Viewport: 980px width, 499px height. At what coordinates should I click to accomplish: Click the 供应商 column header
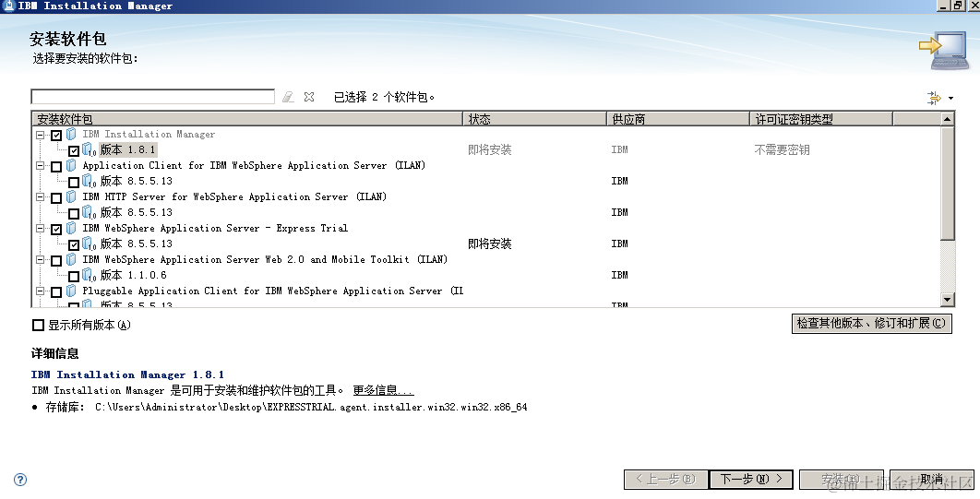(678, 119)
